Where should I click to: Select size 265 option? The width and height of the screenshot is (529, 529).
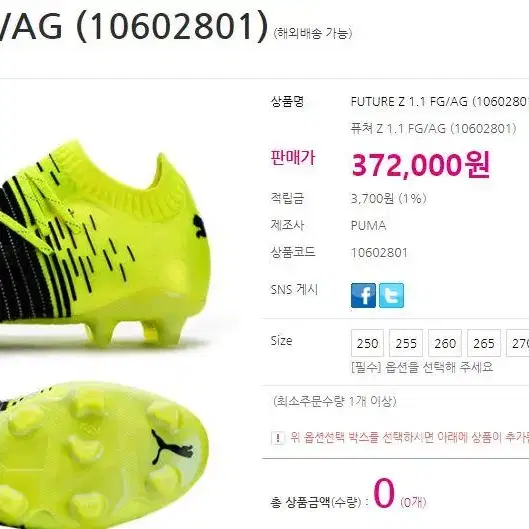(x=484, y=343)
